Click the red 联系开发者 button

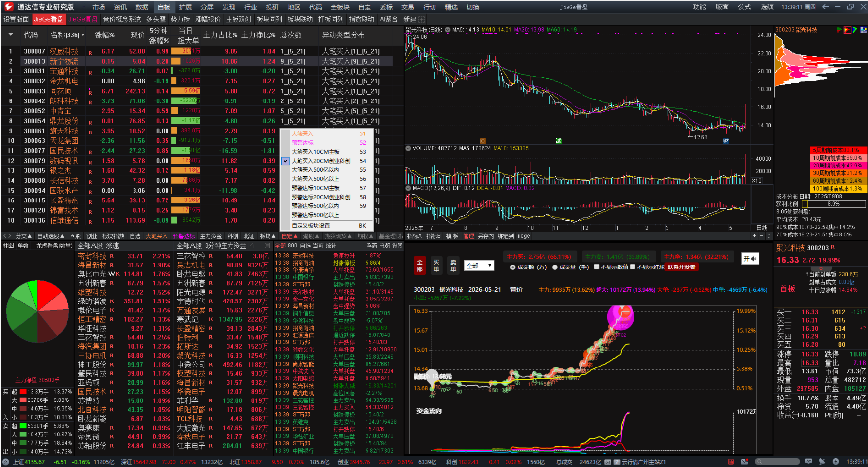681,267
